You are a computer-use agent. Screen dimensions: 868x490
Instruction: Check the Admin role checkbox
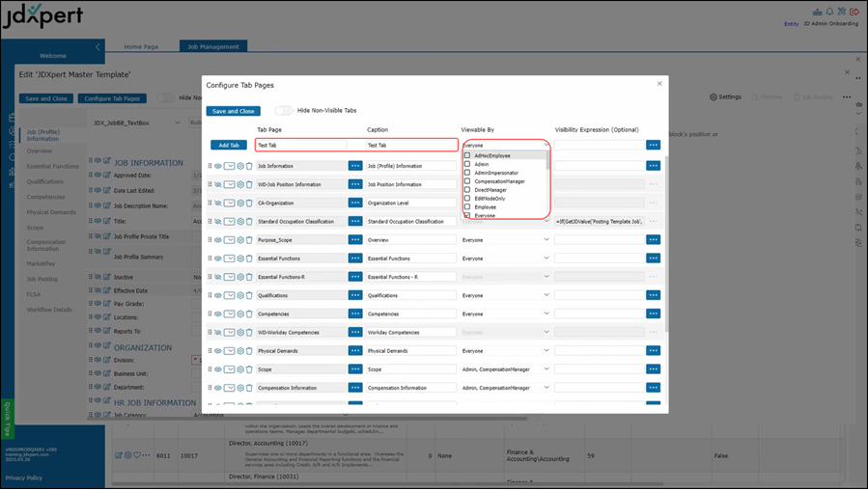coord(468,164)
